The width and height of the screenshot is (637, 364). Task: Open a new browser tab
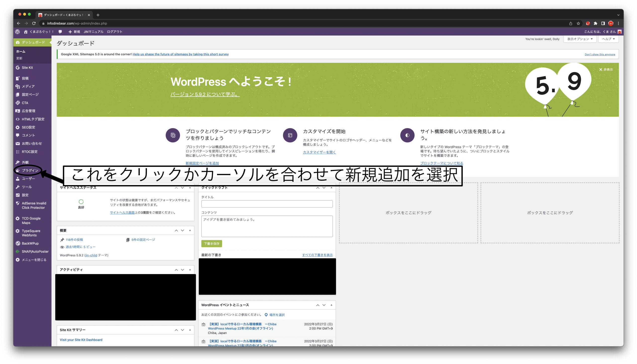(98, 15)
